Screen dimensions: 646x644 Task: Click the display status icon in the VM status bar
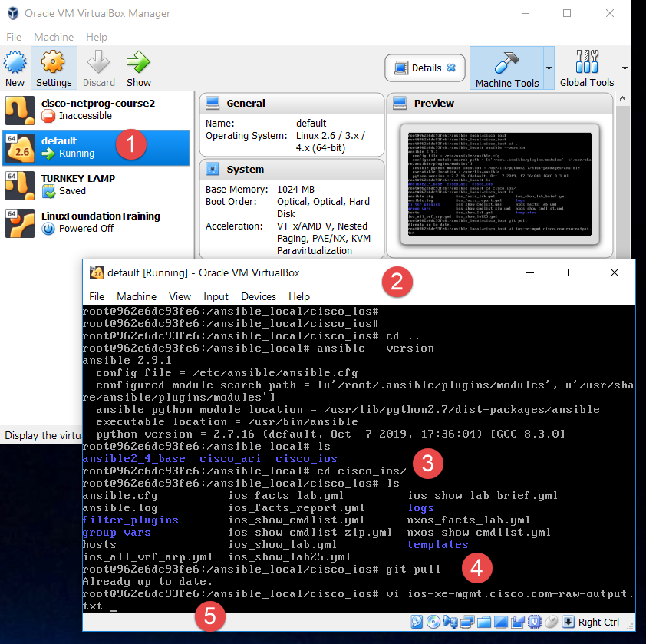pos(500,623)
